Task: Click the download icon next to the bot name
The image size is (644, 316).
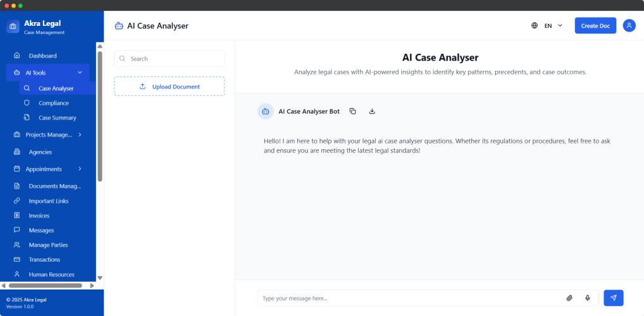Action: [372, 111]
